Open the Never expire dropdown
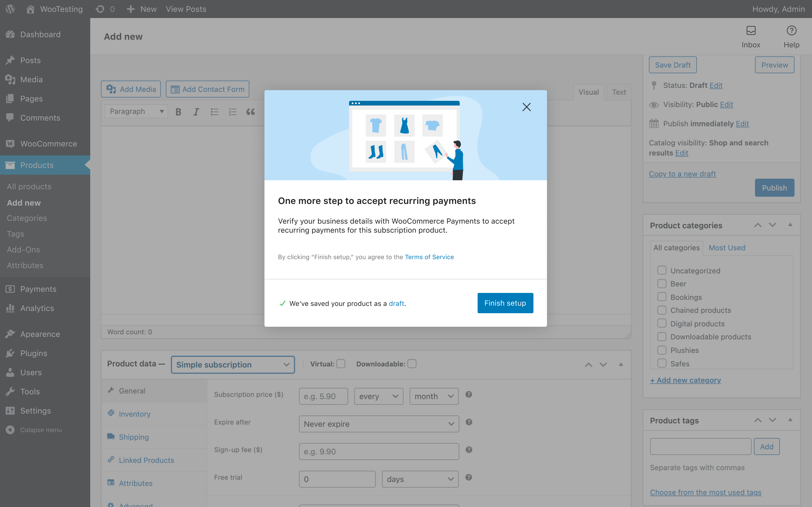 (x=378, y=424)
